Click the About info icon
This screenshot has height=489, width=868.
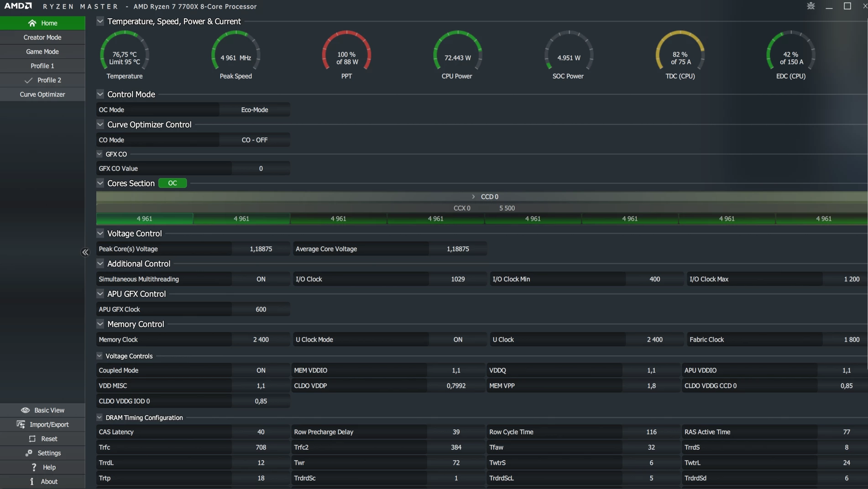31,481
